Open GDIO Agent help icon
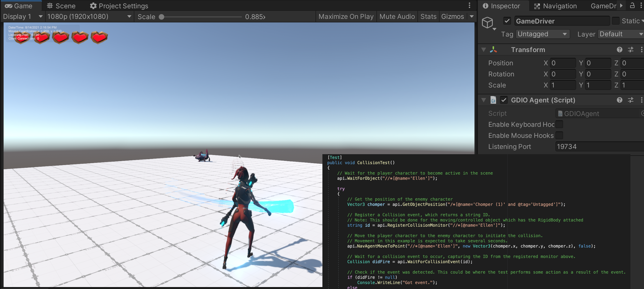Image resolution: width=644 pixels, height=289 pixels. pos(620,100)
